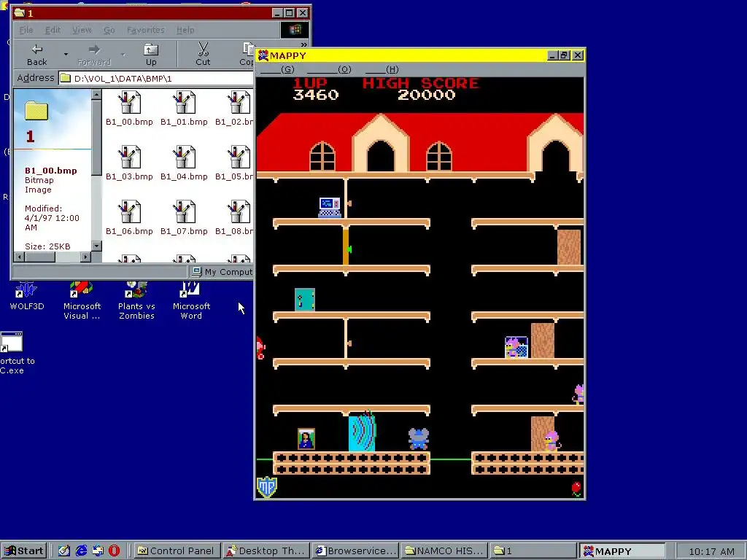747x560 pixels.
Task: Switch to Browservice taskbar button
Action: (x=355, y=551)
